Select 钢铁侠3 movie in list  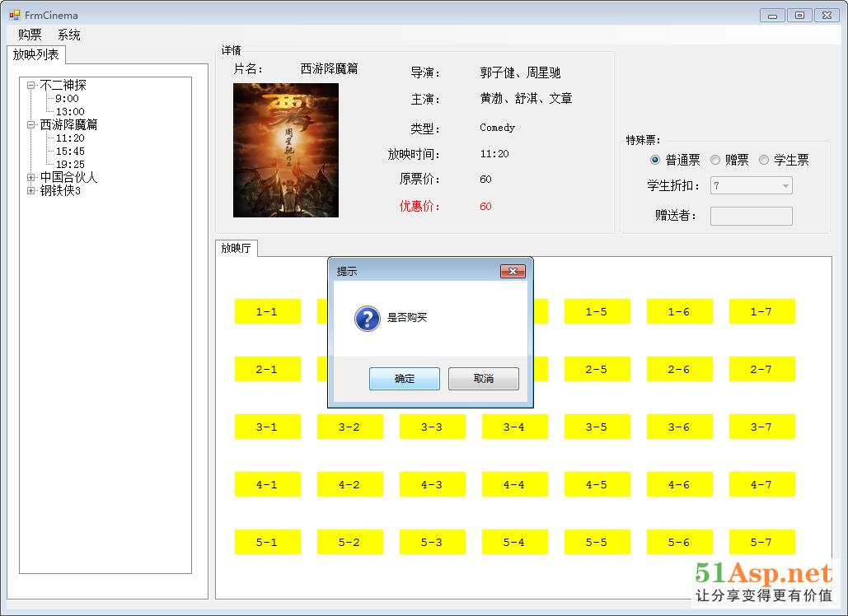[60, 190]
